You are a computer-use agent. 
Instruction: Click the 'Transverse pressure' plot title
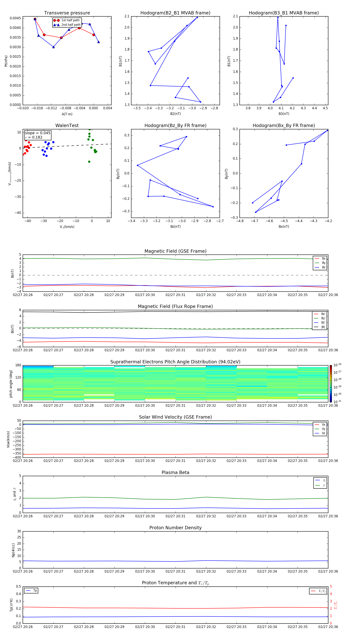point(67,13)
